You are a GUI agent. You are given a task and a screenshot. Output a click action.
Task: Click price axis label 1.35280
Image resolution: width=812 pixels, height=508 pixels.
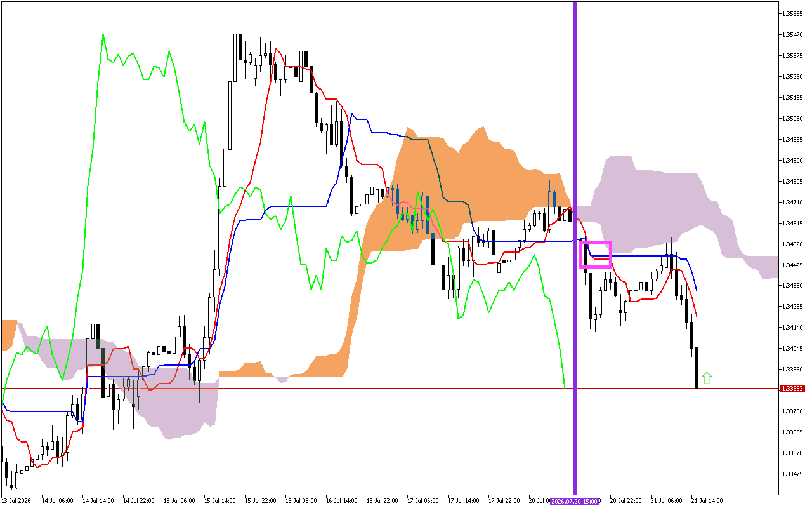pyautogui.click(x=793, y=76)
